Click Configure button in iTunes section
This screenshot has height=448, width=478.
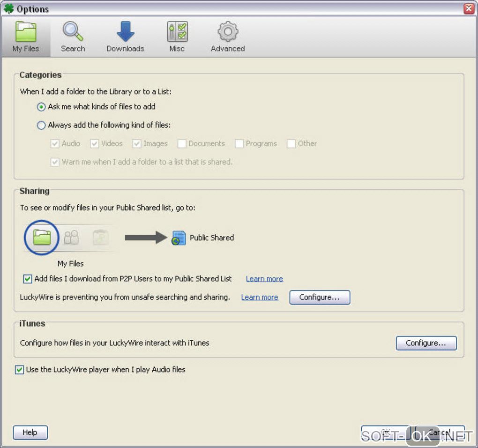[x=426, y=343]
